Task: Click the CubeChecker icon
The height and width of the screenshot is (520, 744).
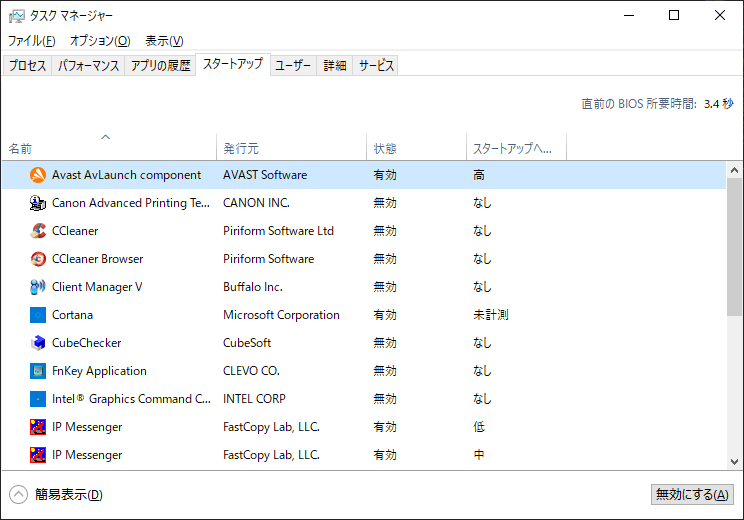Action: pyautogui.click(x=38, y=343)
